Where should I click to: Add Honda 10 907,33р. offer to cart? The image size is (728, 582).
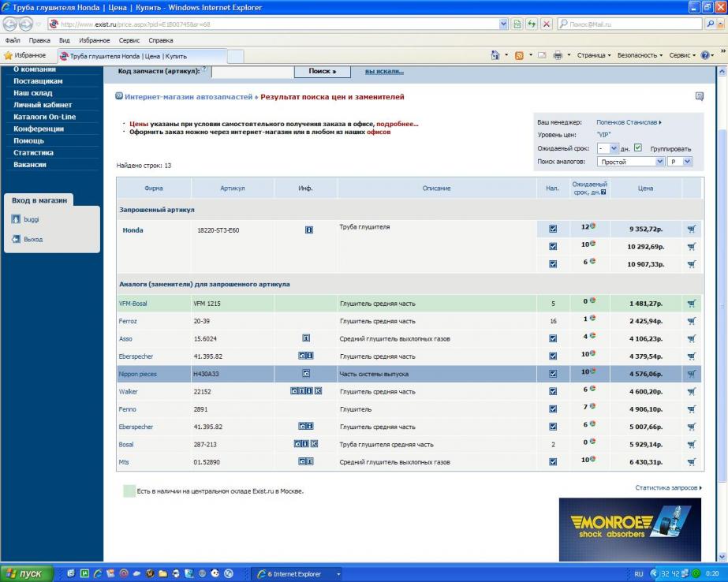(x=691, y=264)
